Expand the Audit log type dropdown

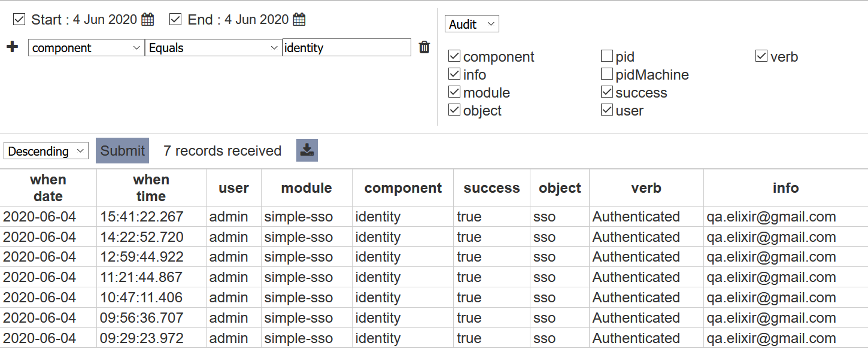472,24
